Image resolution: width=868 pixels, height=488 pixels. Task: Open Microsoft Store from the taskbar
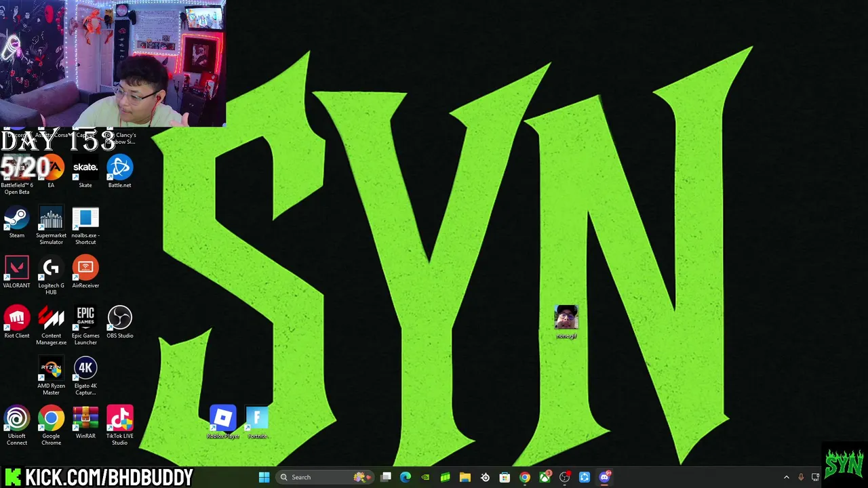(505, 477)
